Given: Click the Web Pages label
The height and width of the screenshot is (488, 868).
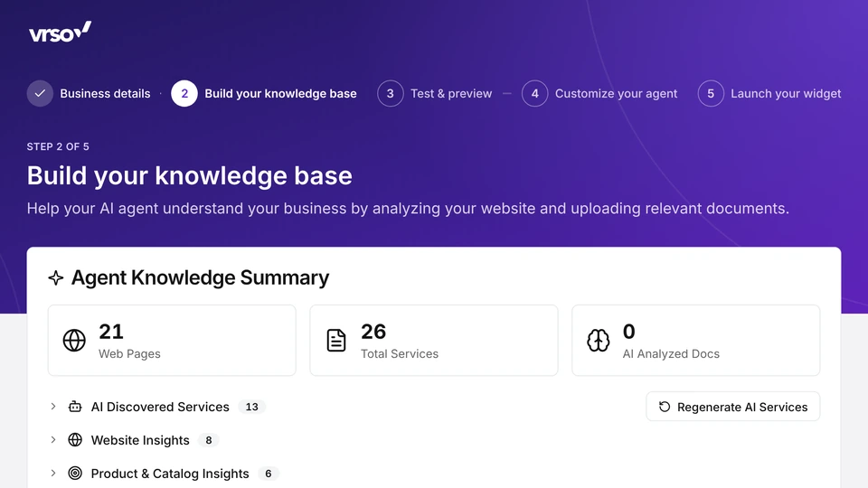Looking at the screenshot, I should [x=129, y=353].
